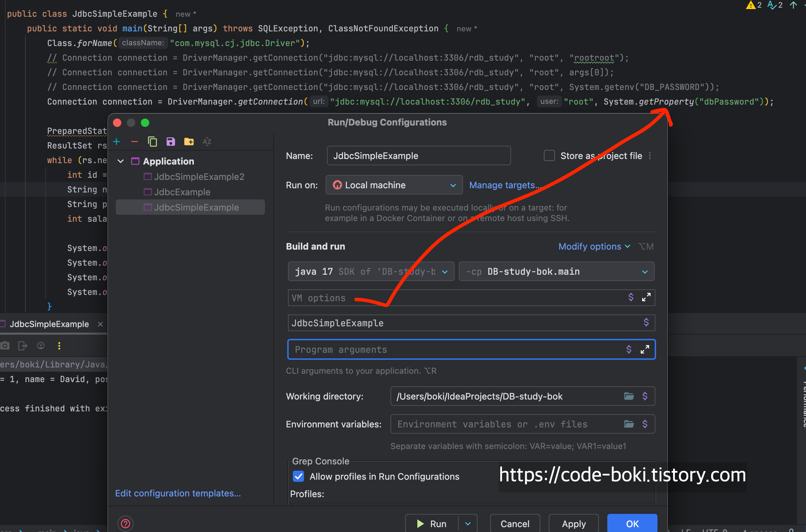Click the Save Configuration disk icon
The height and width of the screenshot is (532, 806).
click(x=170, y=142)
